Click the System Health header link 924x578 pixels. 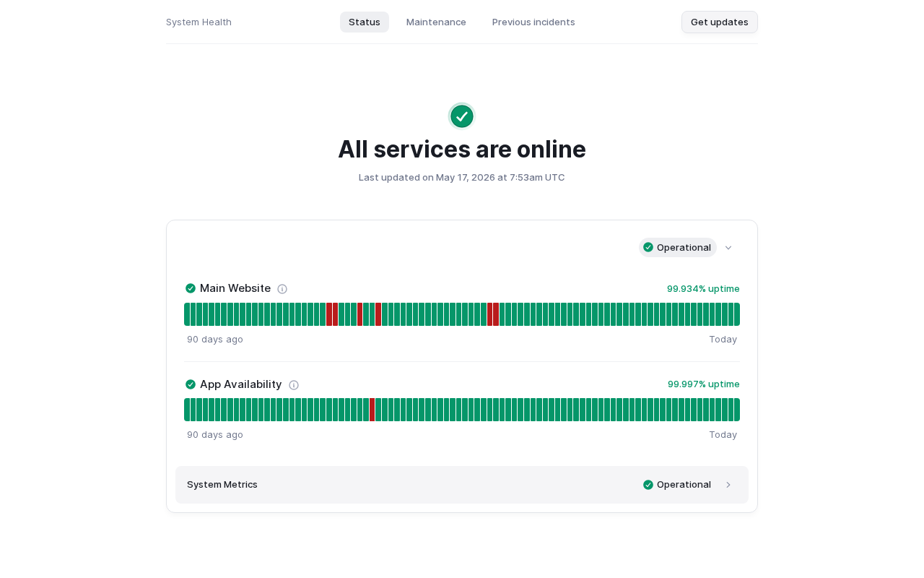(199, 22)
